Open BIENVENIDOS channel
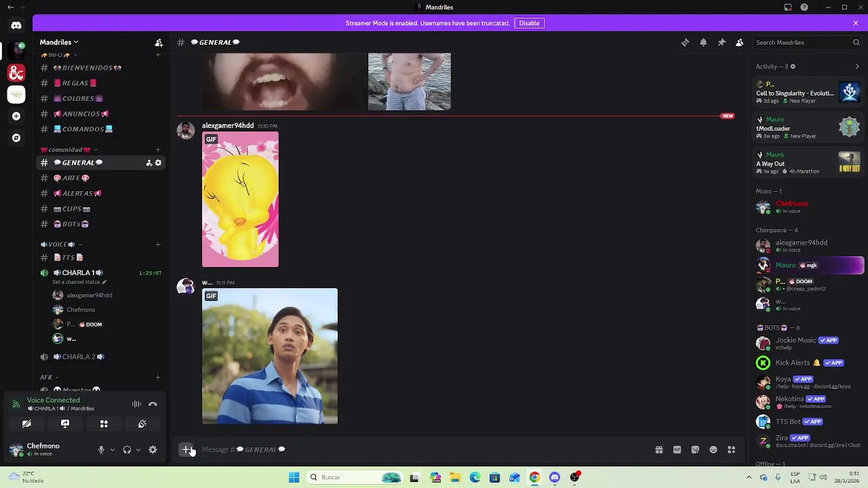Viewport: 868px width, 488px height. coord(100,68)
